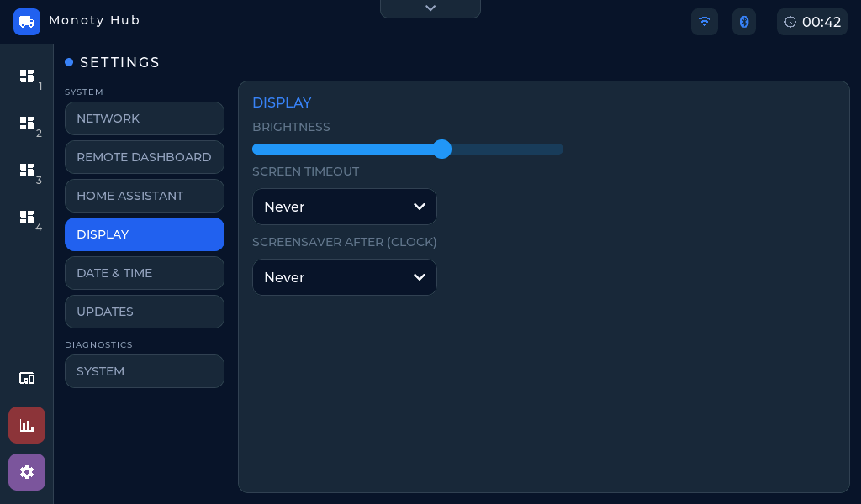Click the Wi-Fi status icon
861x504 pixels.
coord(705,22)
